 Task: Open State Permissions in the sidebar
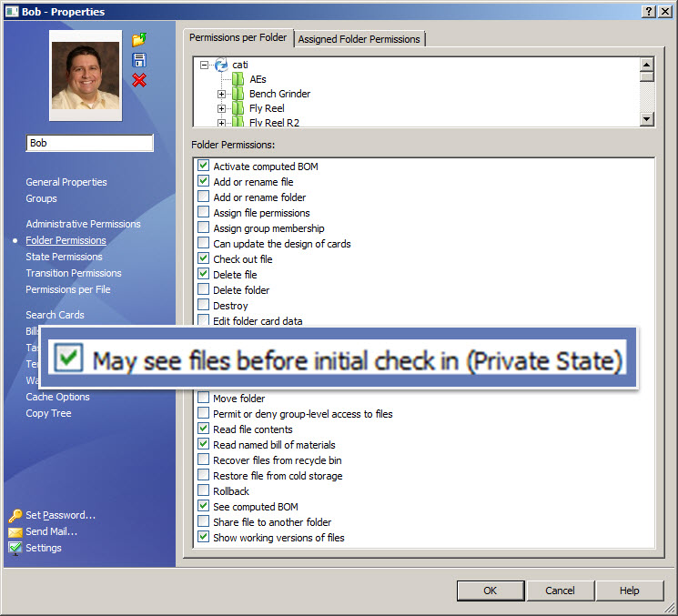(x=64, y=257)
